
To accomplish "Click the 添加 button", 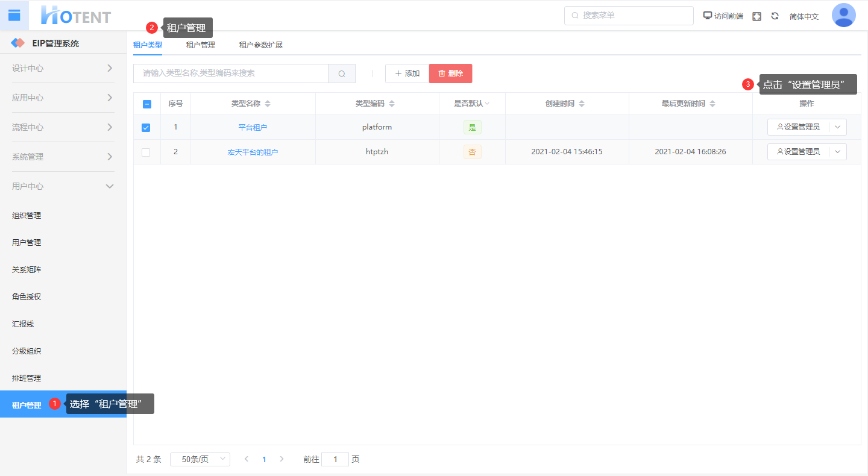I will 407,74.
